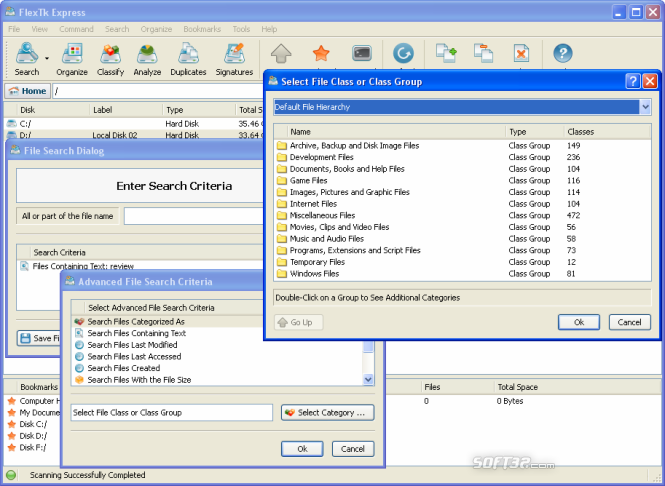This screenshot has height=486, width=665.
Task: Open the Duplicates finder
Action: (188, 59)
